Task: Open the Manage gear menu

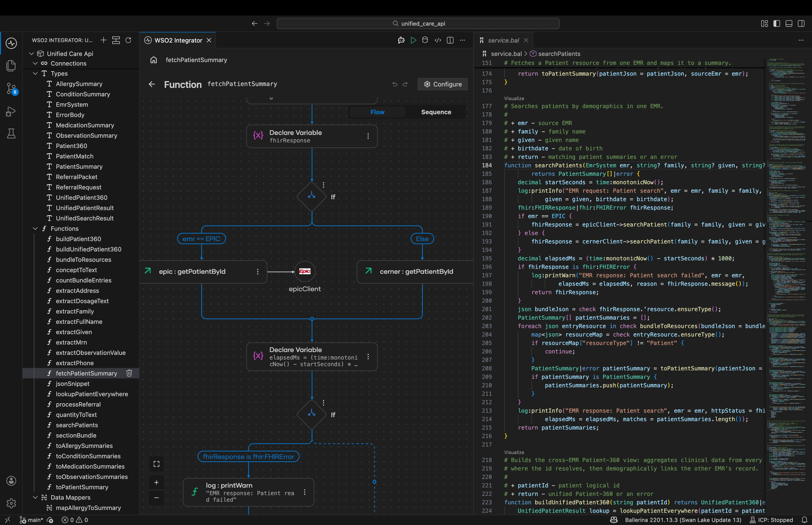Action: (11, 503)
